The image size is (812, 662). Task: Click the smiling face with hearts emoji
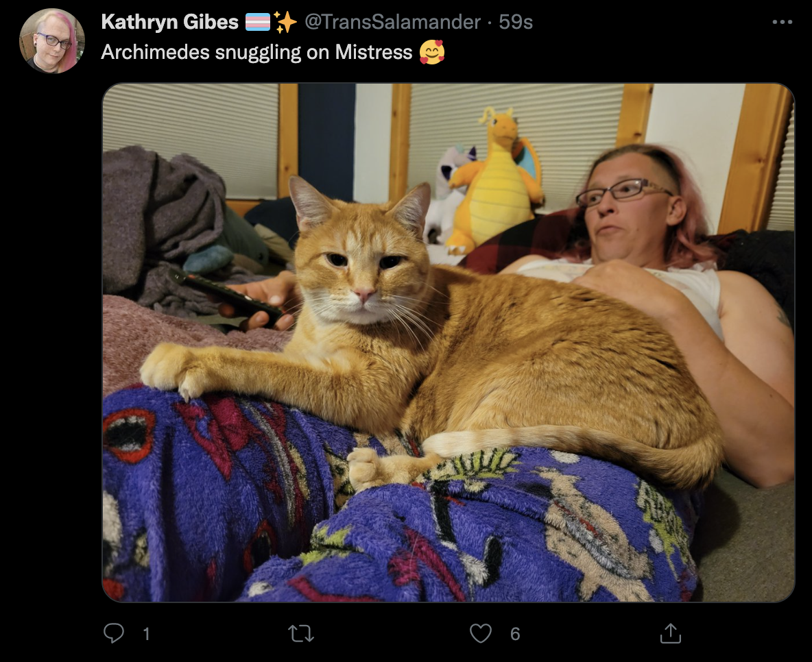[432, 52]
